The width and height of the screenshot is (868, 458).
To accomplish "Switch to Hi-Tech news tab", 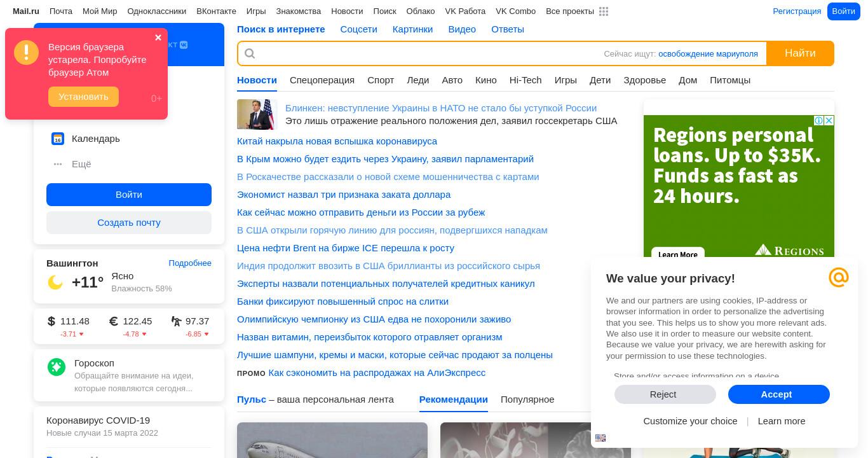I will (526, 80).
